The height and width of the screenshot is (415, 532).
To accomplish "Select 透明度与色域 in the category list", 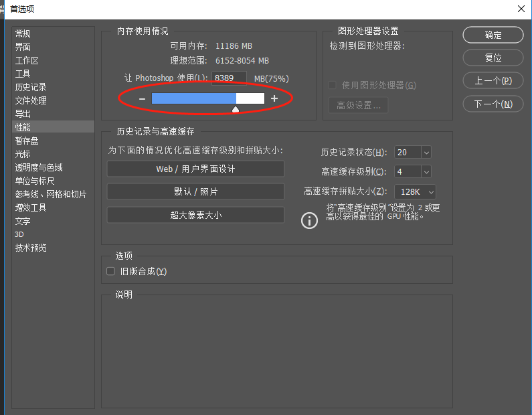I will point(53,167).
